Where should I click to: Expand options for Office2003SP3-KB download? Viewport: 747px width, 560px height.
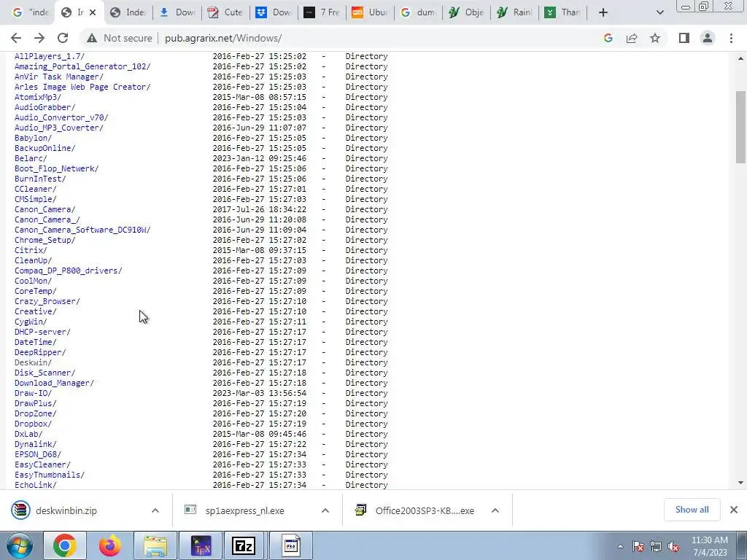point(495,510)
